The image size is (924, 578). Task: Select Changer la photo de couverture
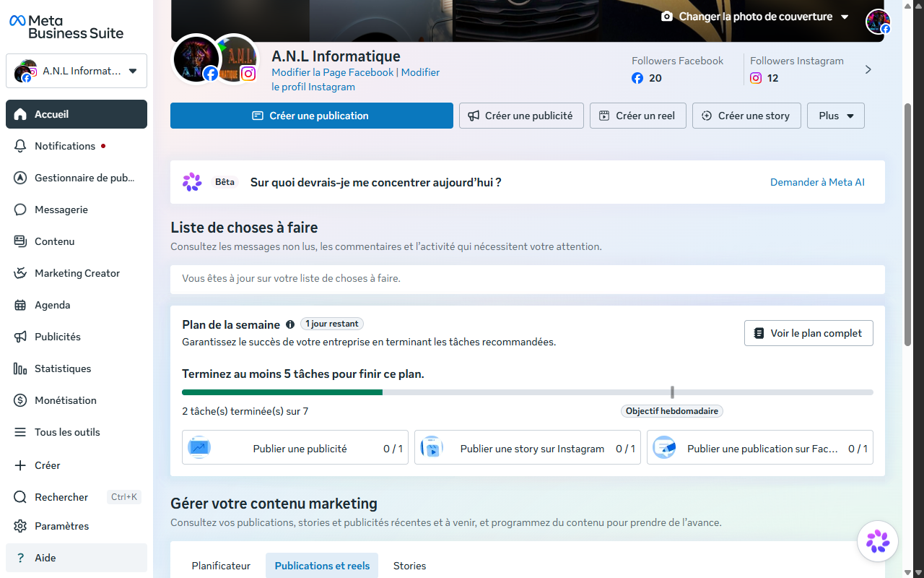tap(755, 17)
